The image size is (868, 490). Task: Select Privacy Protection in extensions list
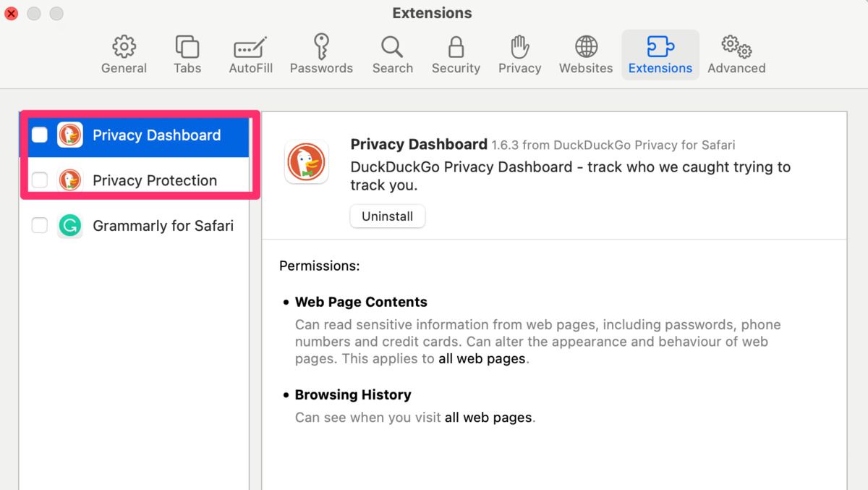tap(135, 180)
